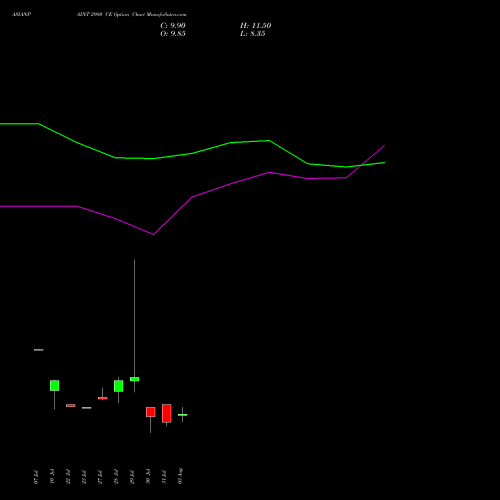
Task: Select the magenta moving average line
Action: pyautogui.click(x=192, y=197)
